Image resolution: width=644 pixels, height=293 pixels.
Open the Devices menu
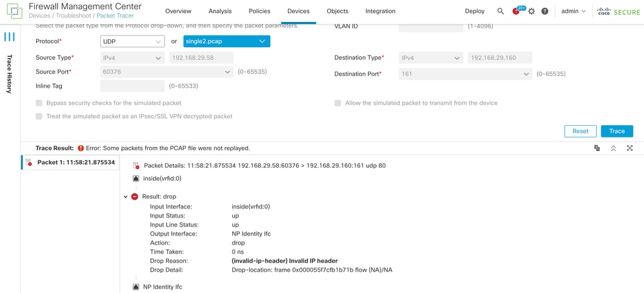coord(299,12)
